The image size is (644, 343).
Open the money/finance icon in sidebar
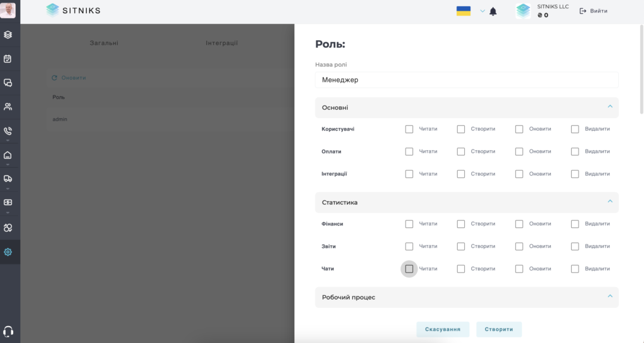[8, 203]
